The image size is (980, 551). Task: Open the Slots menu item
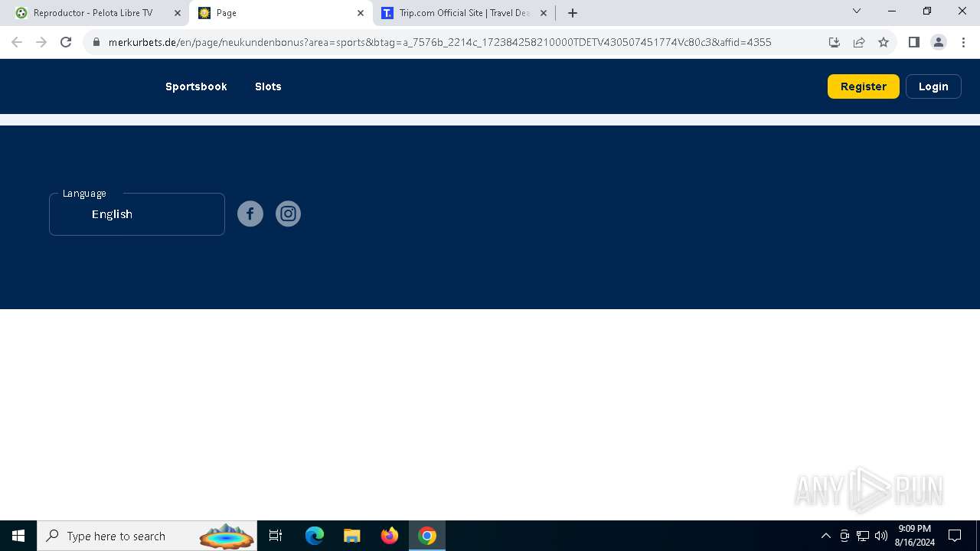coord(268,86)
